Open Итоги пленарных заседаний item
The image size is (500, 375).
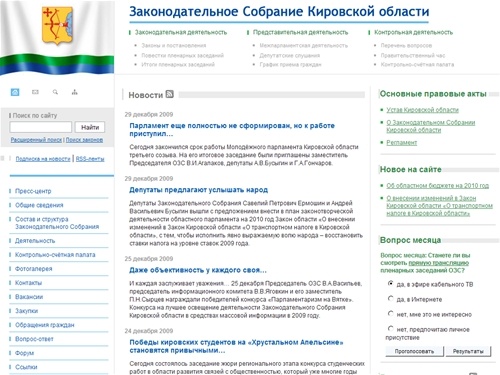[x=178, y=64]
